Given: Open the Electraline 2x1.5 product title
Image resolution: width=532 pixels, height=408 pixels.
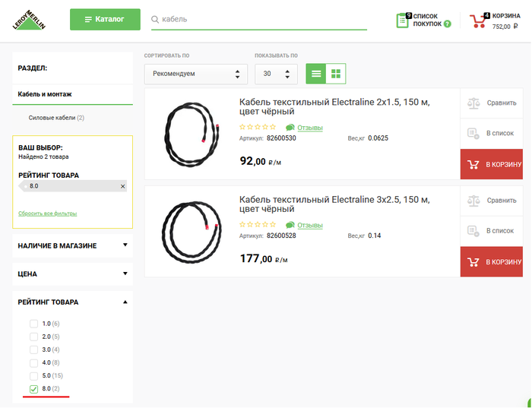Looking at the screenshot, I should tap(334, 106).
